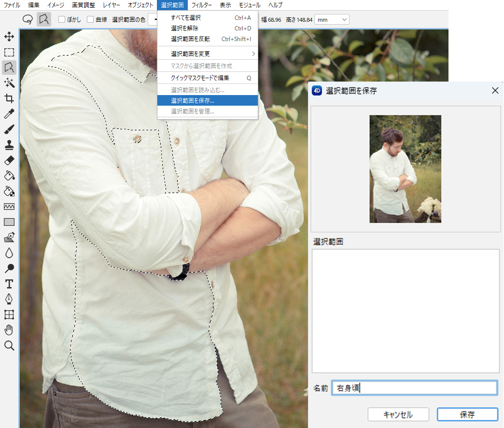Image resolution: width=504 pixels, height=428 pixels.
Task: Select the Gradient tool
Action: tap(9, 207)
